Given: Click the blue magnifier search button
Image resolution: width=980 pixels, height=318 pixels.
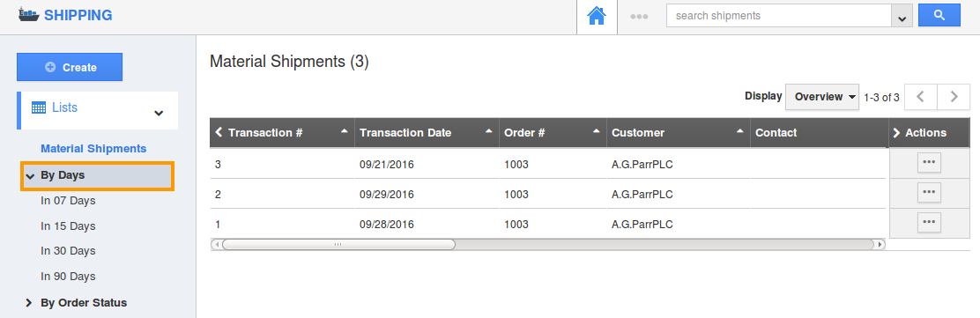Looking at the screenshot, I should [x=939, y=16].
